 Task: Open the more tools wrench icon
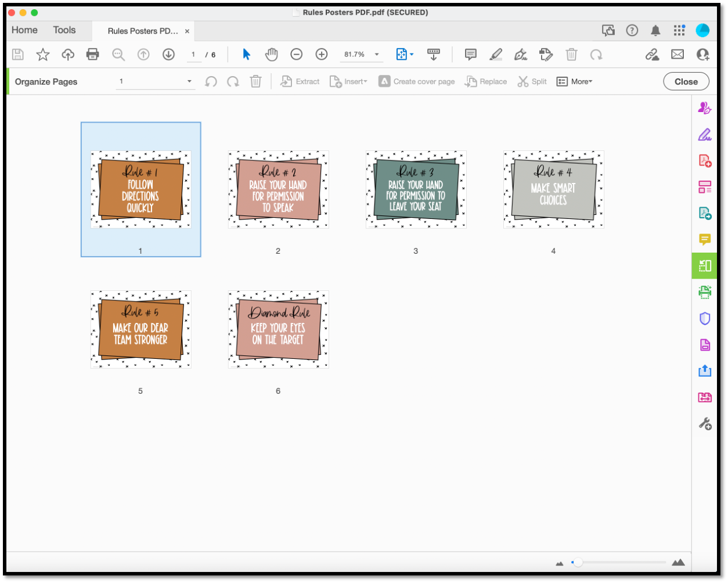(705, 424)
